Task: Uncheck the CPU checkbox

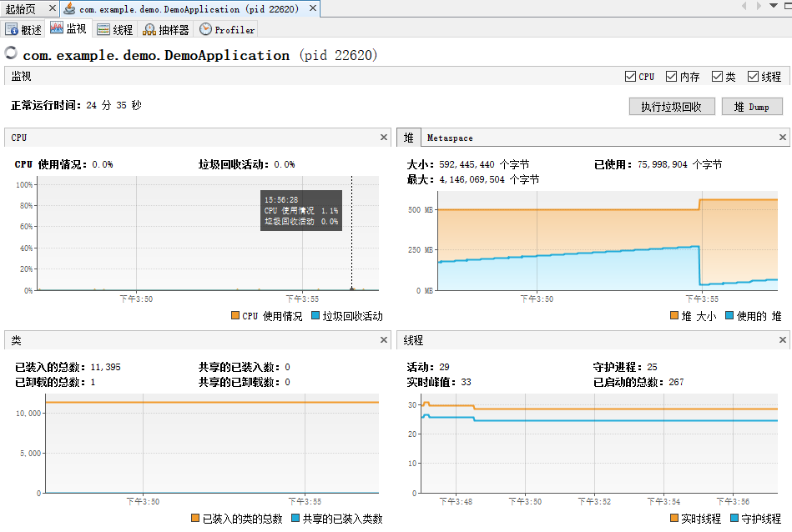Action: (x=630, y=76)
